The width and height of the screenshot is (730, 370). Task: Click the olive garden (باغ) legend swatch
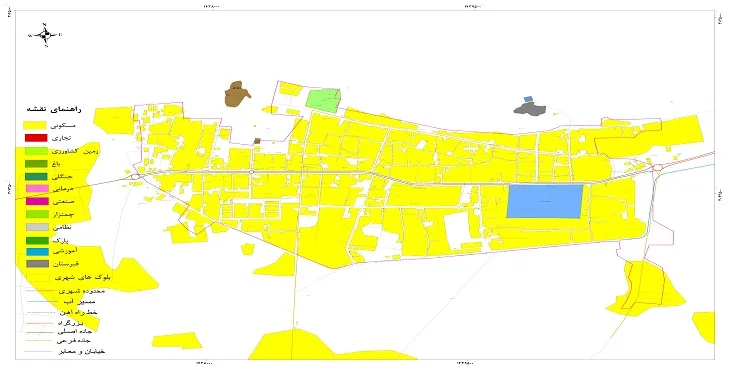click(x=36, y=164)
